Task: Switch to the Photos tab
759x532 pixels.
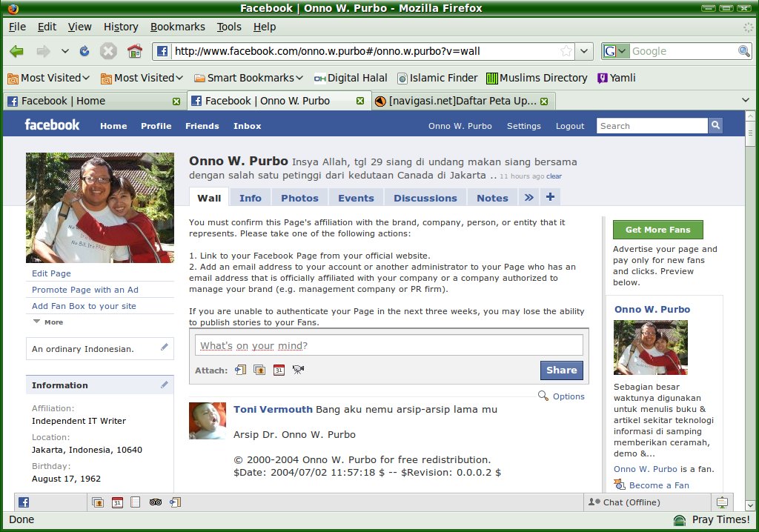Action: [x=299, y=198]
